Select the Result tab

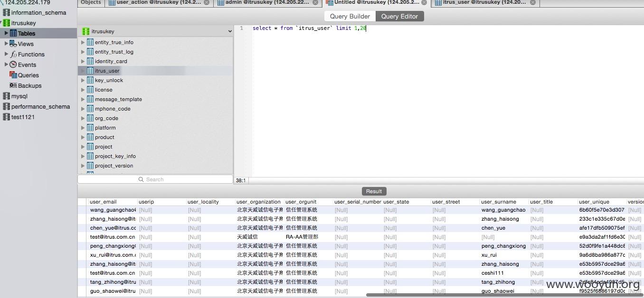[x=374, y=191]
